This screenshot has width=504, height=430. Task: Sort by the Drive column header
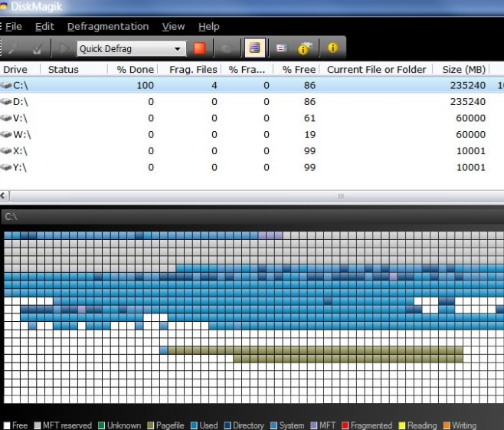(x=20, y=70)
